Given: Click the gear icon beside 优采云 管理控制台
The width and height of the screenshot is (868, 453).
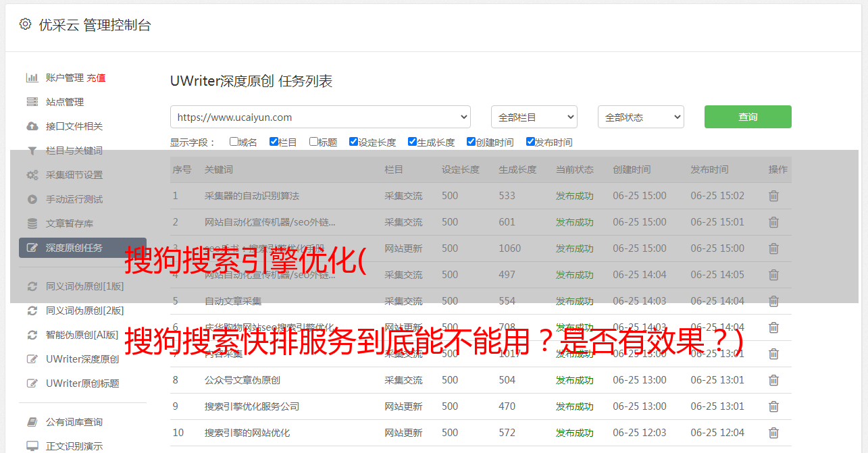Looking at the screenshot, I should (x=25, y=24).
